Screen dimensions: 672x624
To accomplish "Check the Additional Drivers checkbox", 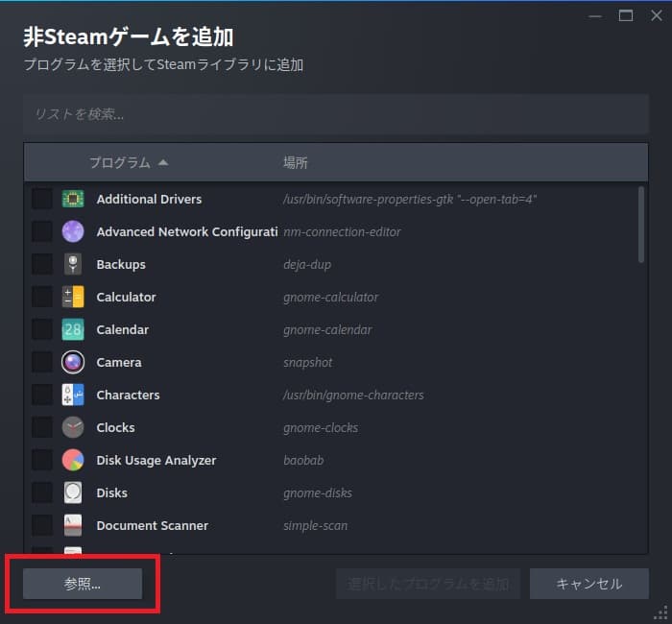I will [42, 199].
